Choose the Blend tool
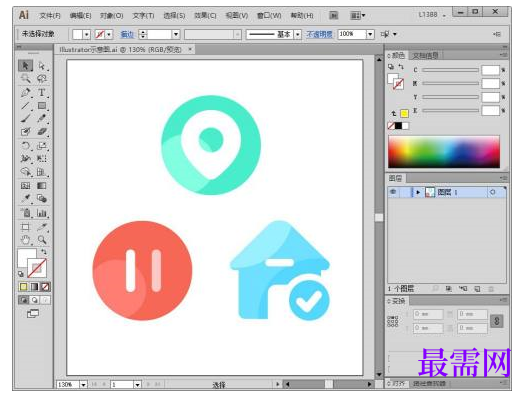The width and height of the screenshot is (530, 394). (42, 198)
